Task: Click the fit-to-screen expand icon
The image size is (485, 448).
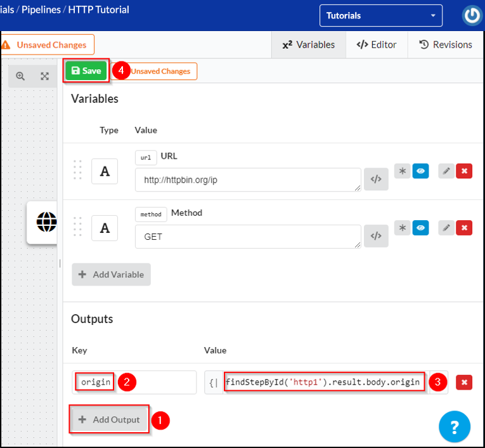Action: (x=44, y=76)
